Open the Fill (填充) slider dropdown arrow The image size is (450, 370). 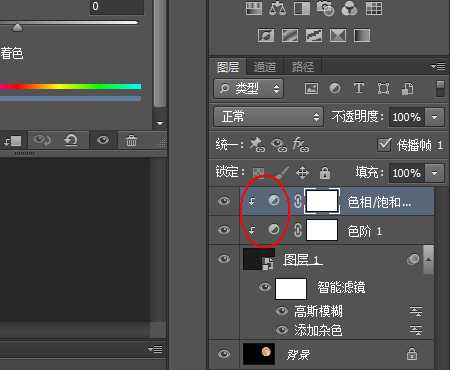point(434,173)
